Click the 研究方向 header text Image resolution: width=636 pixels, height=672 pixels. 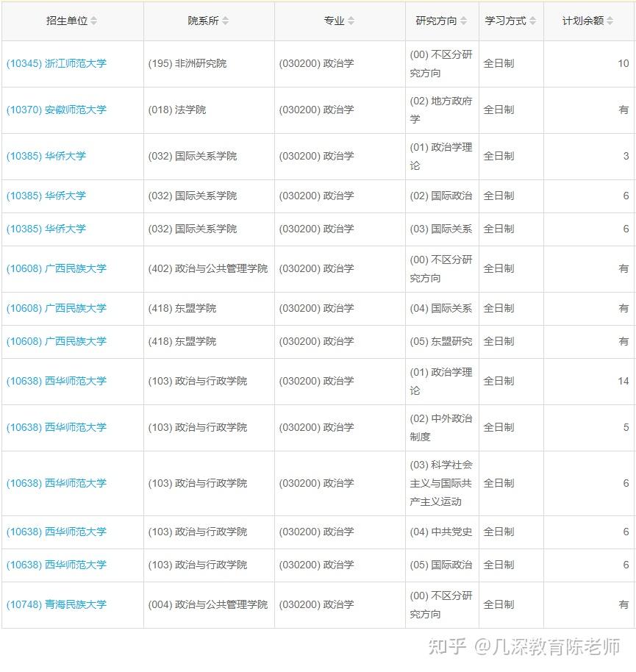click(436, 21)
